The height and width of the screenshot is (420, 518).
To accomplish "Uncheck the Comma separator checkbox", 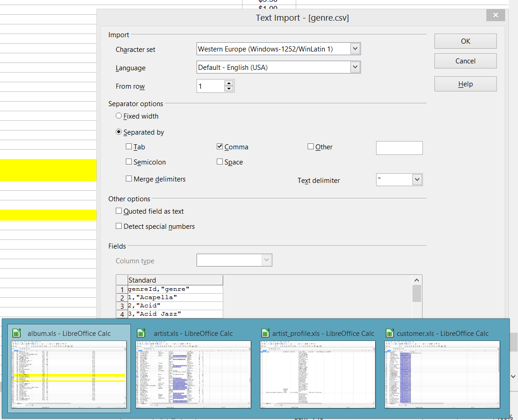I will 220,147.
